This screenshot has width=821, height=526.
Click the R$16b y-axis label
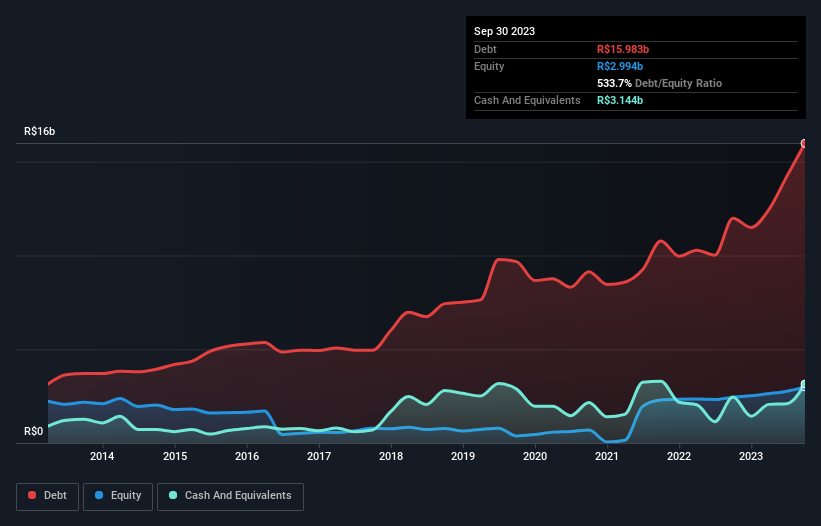coord(39,131)
